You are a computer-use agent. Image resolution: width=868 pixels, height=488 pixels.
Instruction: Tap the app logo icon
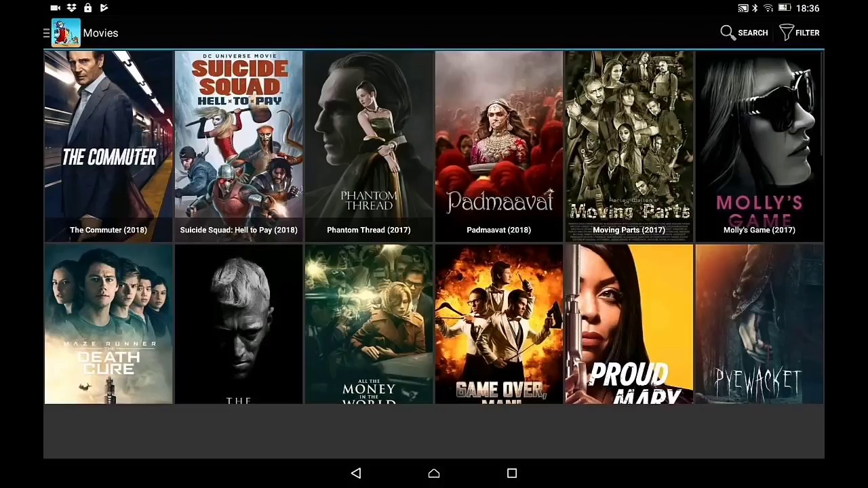tap(66, 33)
